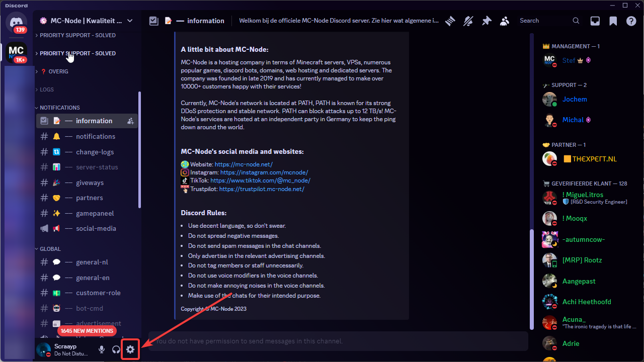Toggle channel notification mute bell
The image size is (644, 362).
click(x=468, y=21)
